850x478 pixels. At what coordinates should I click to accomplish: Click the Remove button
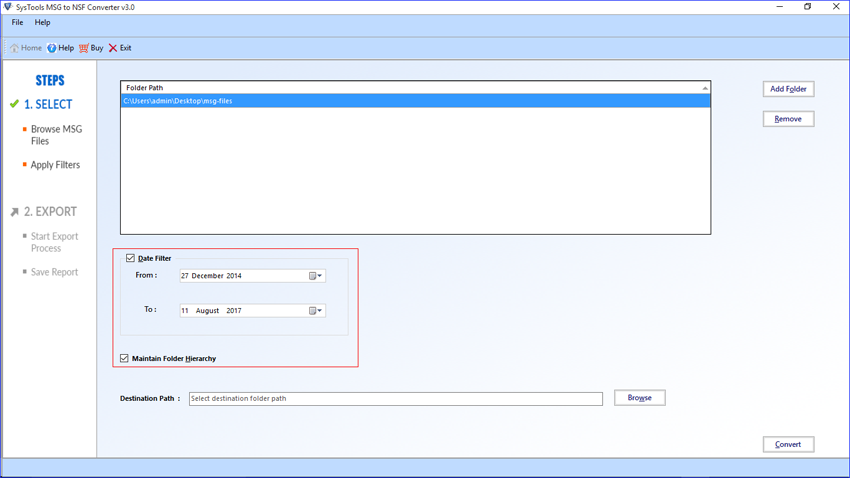(788, 119)
